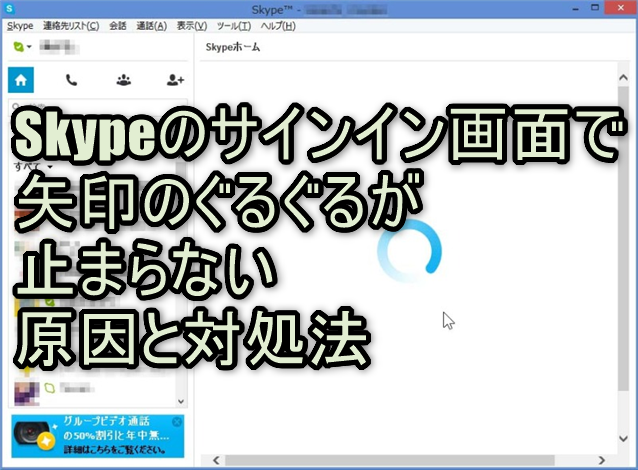Open the 通話(A) menu
This screenshot has width=638, height=470.
tap(151, 26)
